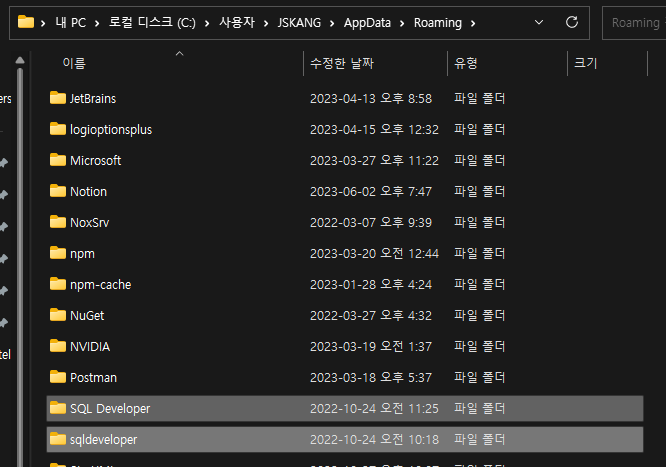Select the JSKANG breadcrumb

point(299,23)
